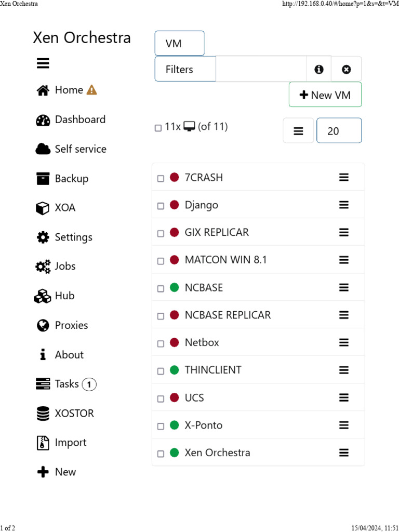
Task: Click the Dashboard gauge icon
Action: [x=43, y=120]
